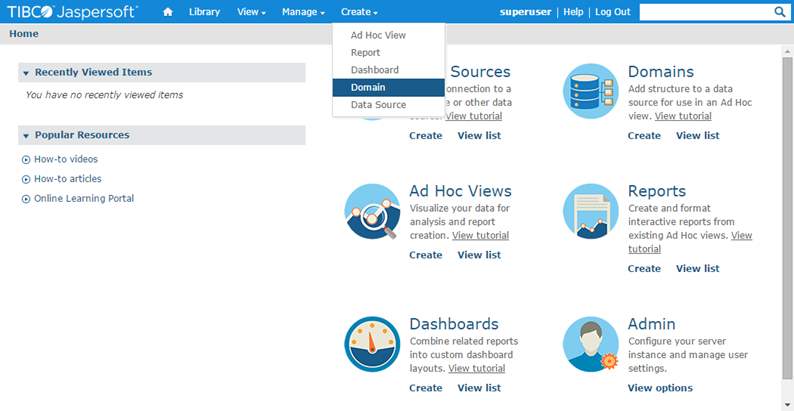Click Create under Data Sources
Screen dimensions: 794x411
pyautogui.click(x=425, y=136)
